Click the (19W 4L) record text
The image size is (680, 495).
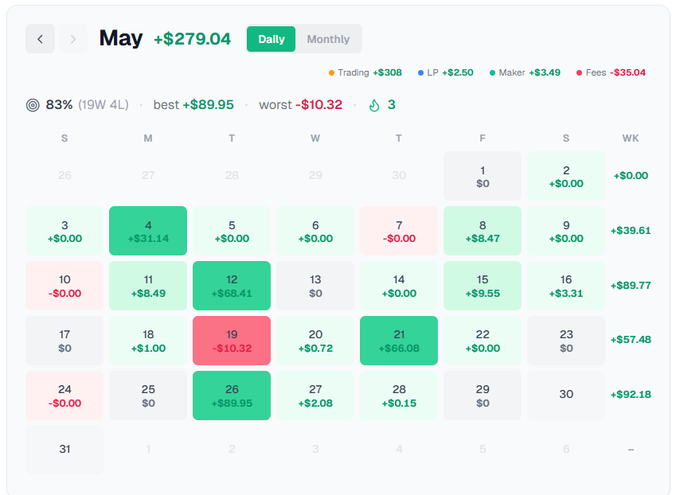[103, 105]
